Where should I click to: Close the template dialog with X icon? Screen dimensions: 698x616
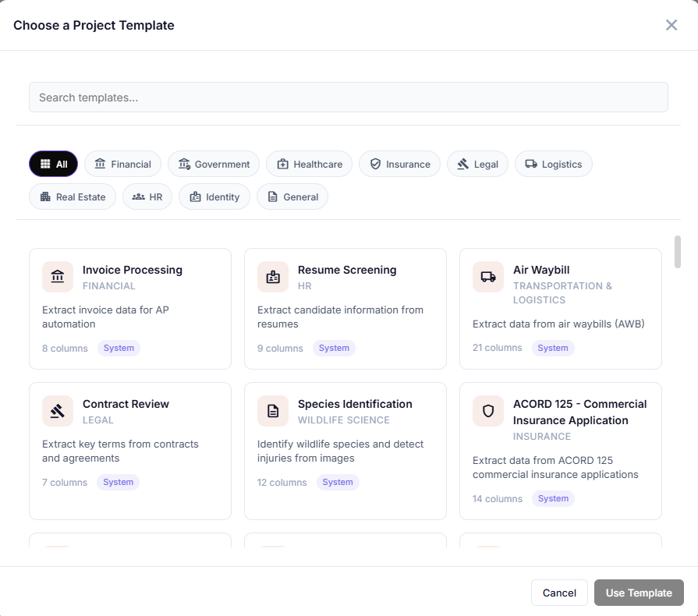[671, 25]
